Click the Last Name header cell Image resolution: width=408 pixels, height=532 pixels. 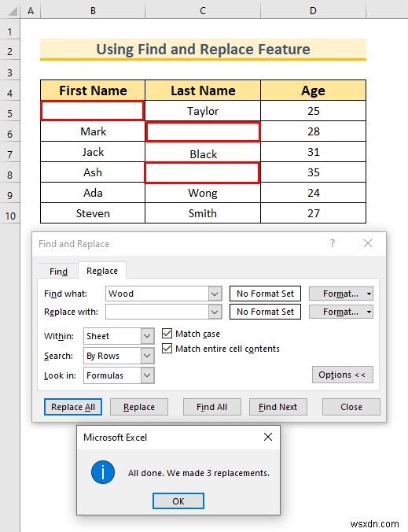click(203, 91)
